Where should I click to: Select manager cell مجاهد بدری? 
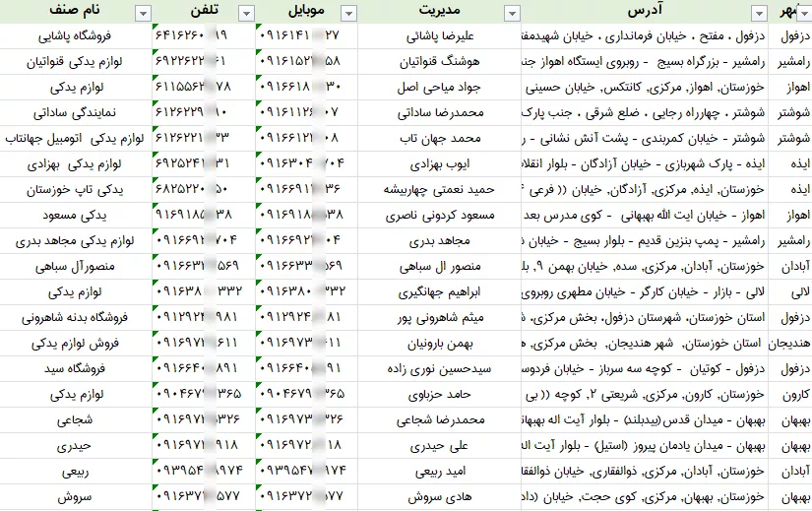tap(440, 240)
